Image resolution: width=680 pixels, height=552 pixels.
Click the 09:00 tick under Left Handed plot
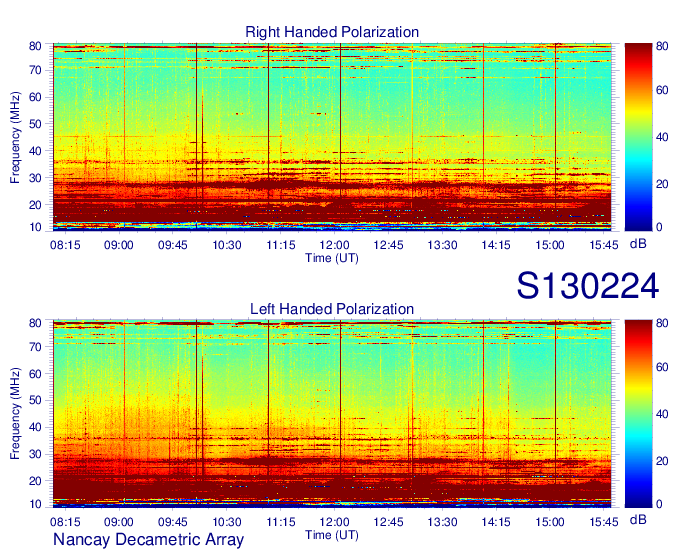click(x=119, y=522)
